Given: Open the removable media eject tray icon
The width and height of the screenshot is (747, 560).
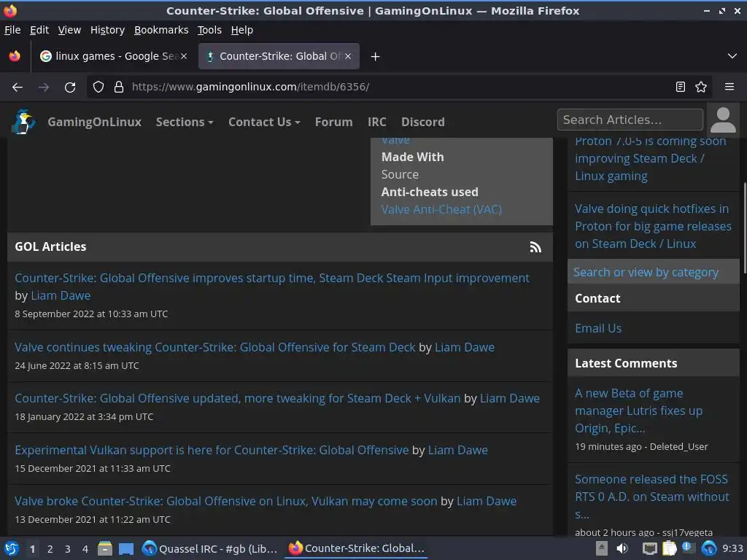Looking at the screenshot, I should click(602, 548).
